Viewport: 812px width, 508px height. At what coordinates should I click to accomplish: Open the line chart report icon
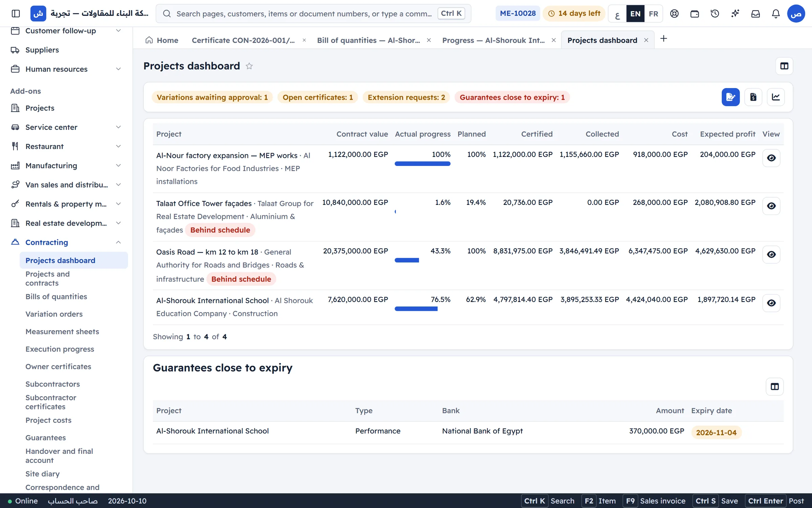(x=776, y=97)
